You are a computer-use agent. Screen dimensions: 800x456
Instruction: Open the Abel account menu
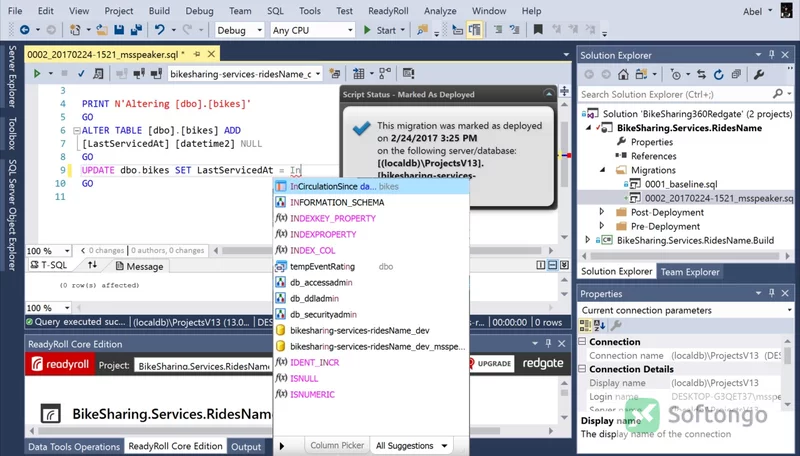757,11
